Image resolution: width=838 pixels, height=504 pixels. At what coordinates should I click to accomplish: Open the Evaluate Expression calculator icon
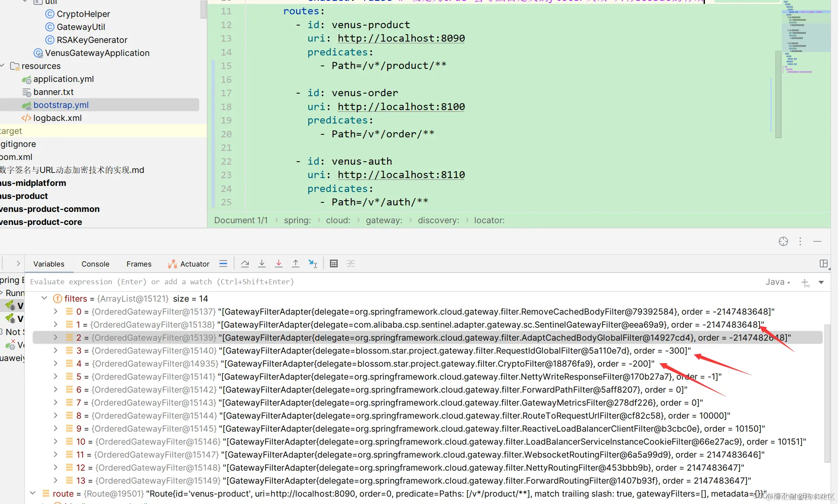[334, 263]
